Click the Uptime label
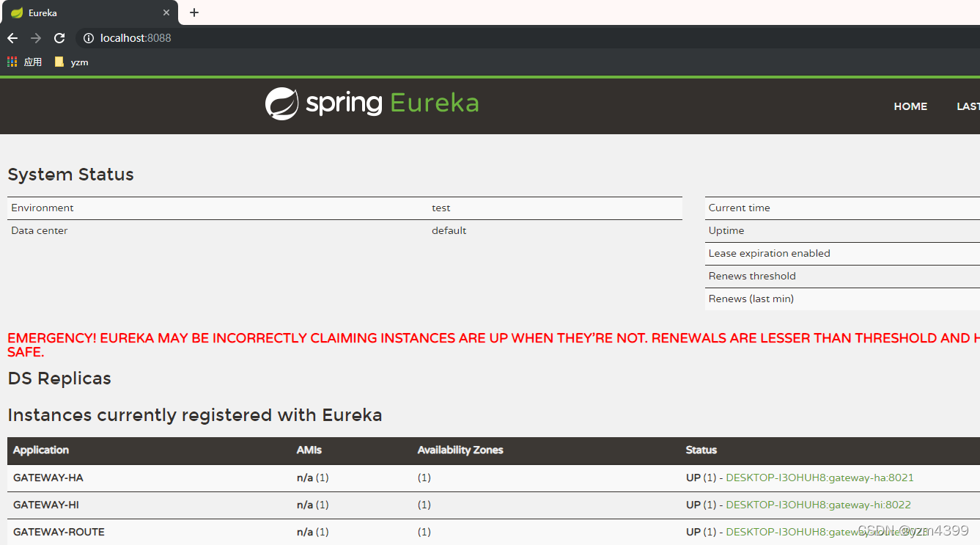The height and width of the screenshot is (545, 980). click(726, 230)
